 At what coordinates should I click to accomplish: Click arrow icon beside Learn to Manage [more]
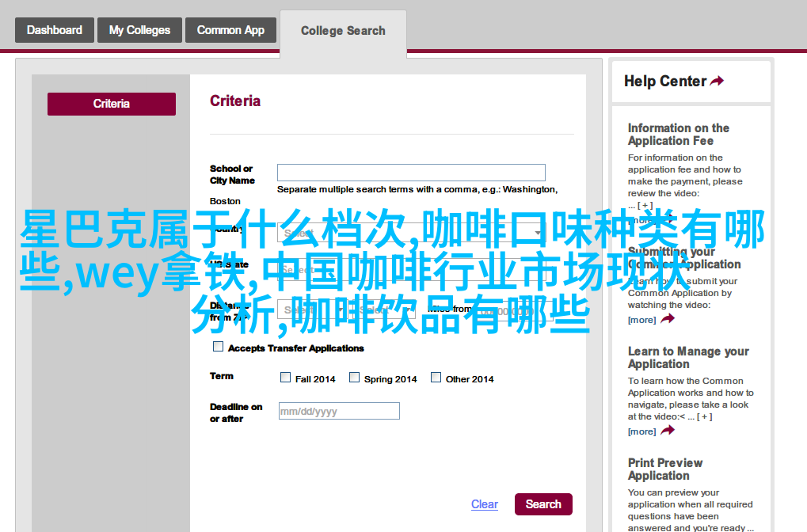click(x=668, y=431)
